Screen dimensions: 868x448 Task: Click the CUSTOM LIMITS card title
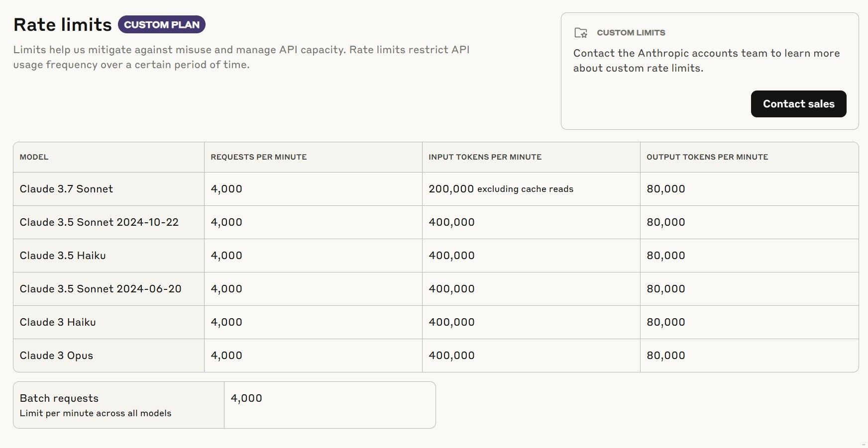[631, 33]
